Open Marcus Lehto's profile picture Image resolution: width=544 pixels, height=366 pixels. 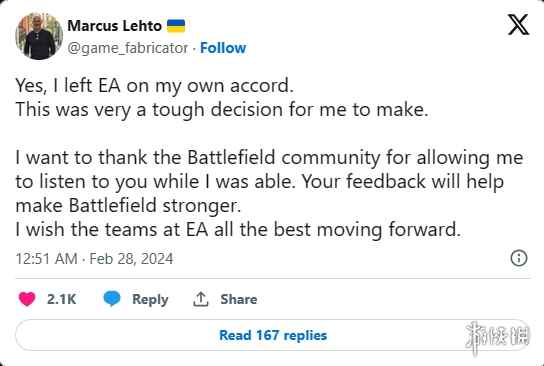(x=39, y=36)
